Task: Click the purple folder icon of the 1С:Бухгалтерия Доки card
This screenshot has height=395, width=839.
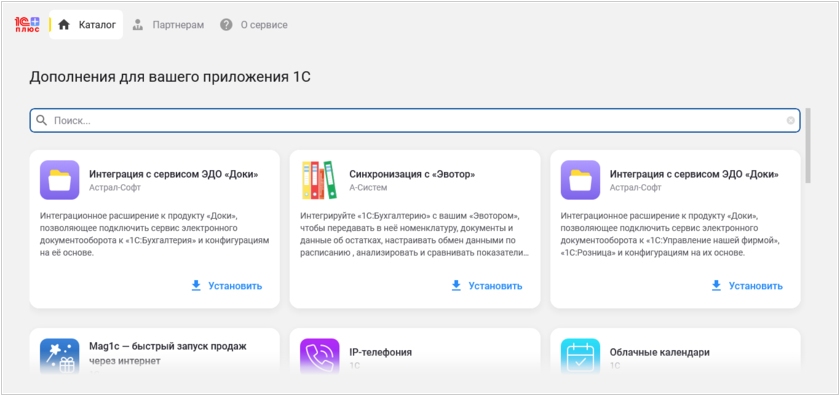Action: tap(59, 180)
